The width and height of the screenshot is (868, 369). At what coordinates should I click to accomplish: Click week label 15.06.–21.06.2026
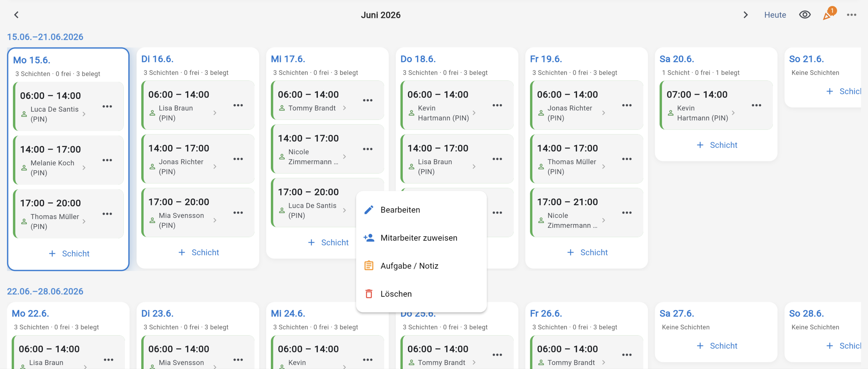pos(45,37)
